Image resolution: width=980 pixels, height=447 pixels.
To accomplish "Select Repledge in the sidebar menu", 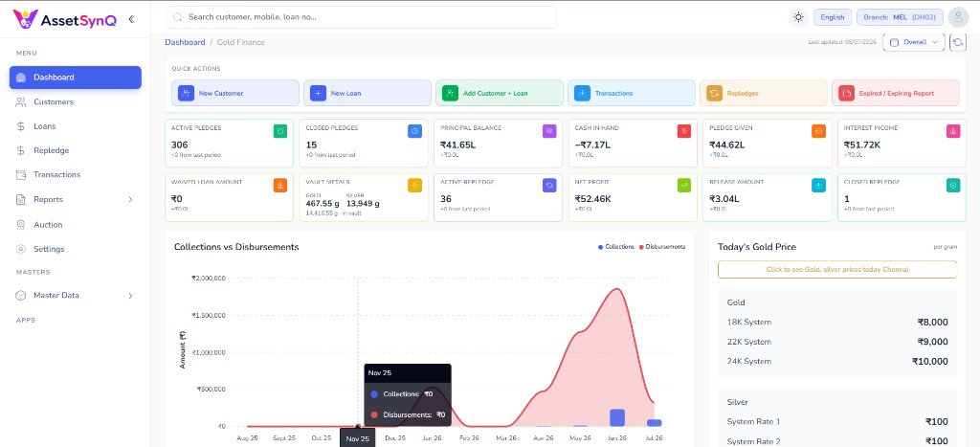I will point(76,150).
